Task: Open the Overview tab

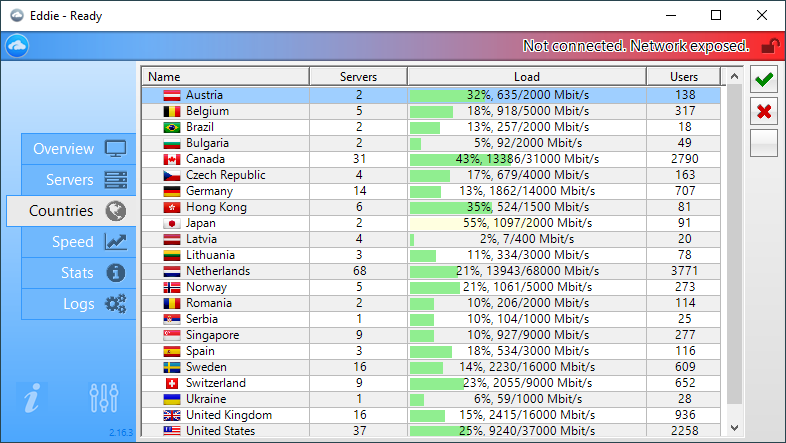Action: tap(79, 149)
